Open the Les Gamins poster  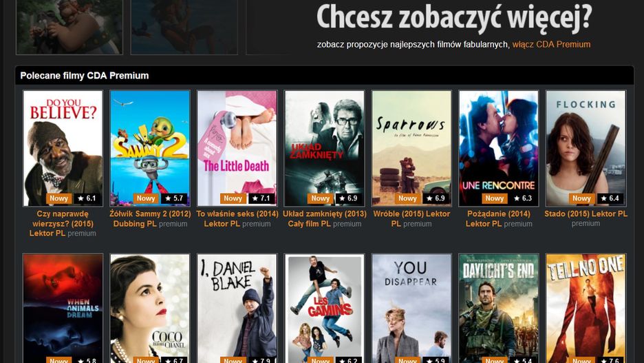pyautogui.click(x=325, y=309)
